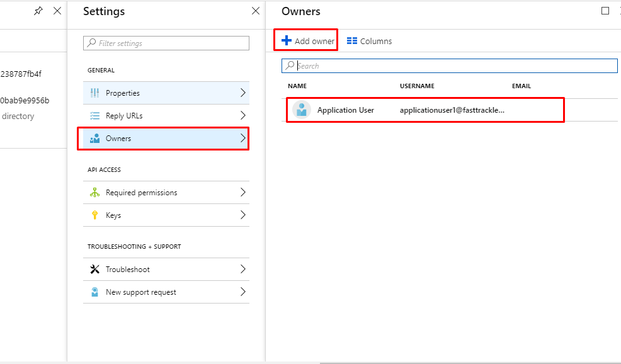Open the Columns chooser button
This screenshot has width=621, height=364.
[369, 41]
